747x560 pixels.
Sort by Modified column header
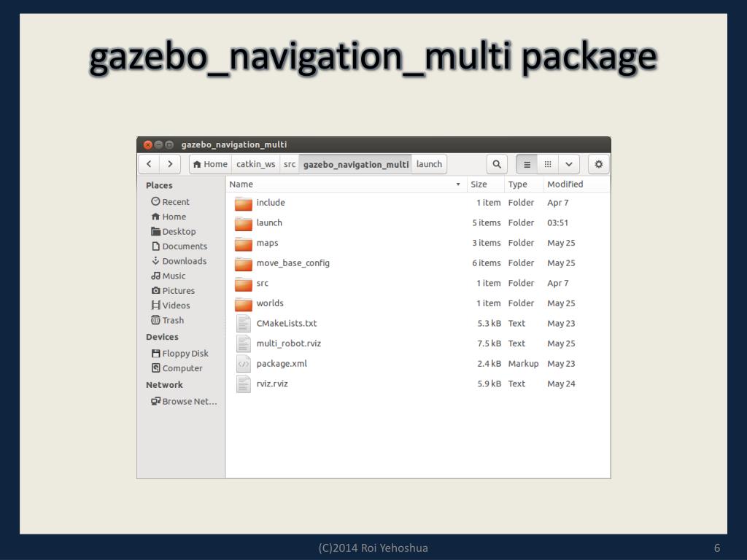pyautogui.click(x=576, y=184)
